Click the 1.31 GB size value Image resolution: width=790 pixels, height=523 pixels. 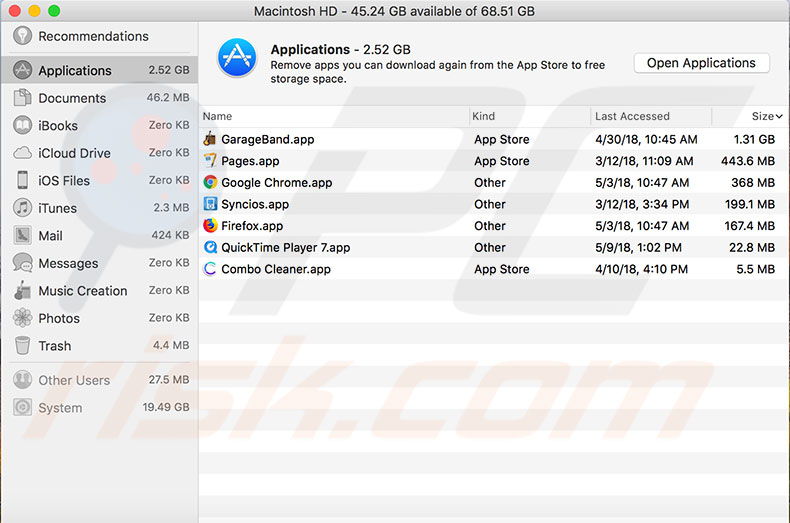(x=754, y=140)
